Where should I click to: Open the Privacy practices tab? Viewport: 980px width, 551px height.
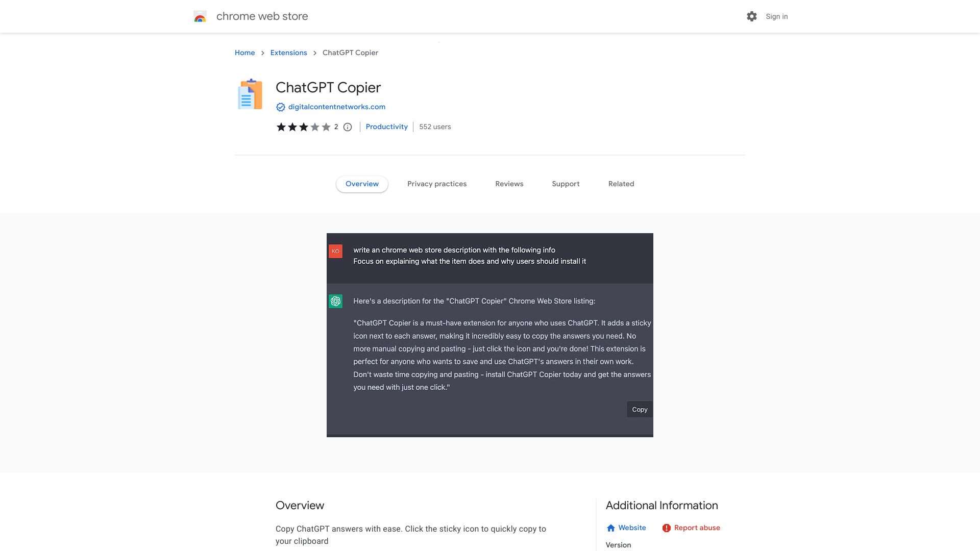point(437,184)
